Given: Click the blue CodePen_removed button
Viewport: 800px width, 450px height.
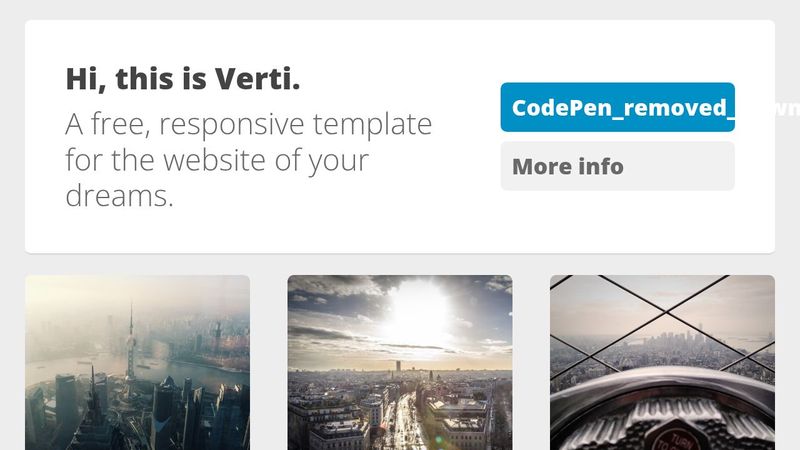Looking at the screenshot, I should tap(617, 107).
